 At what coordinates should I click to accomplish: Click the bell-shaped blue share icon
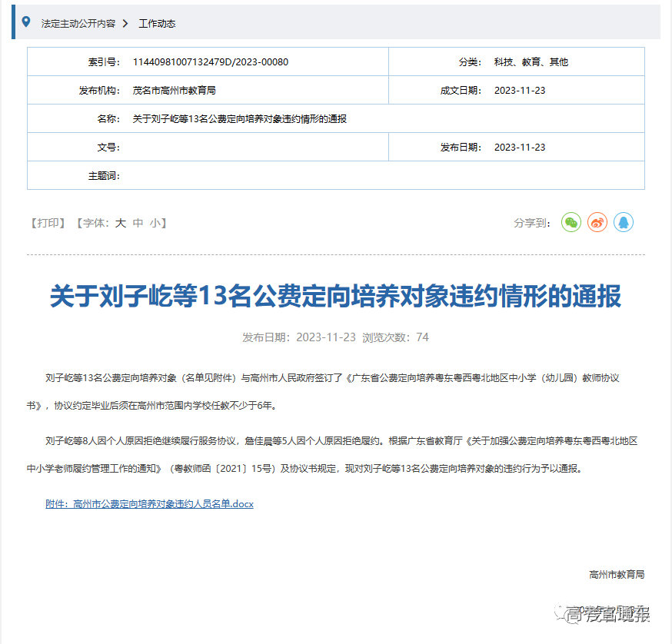(x=624, y=221)
